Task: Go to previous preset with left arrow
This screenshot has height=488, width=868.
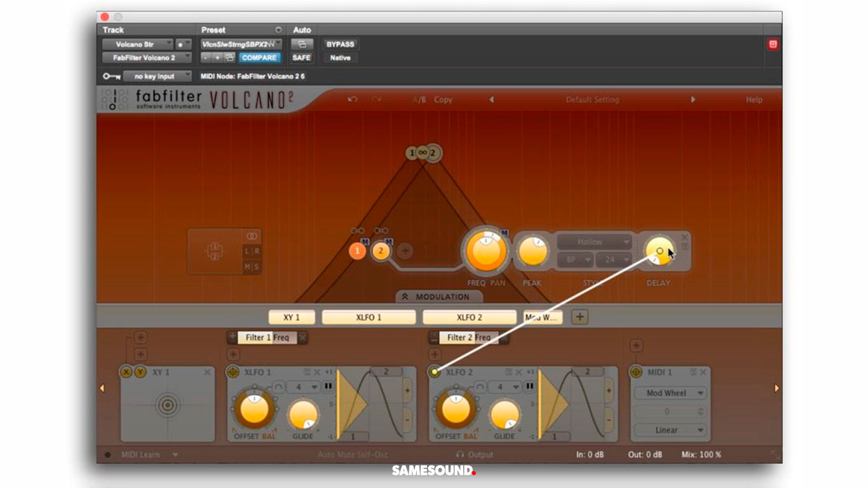Action: [491, 100]
